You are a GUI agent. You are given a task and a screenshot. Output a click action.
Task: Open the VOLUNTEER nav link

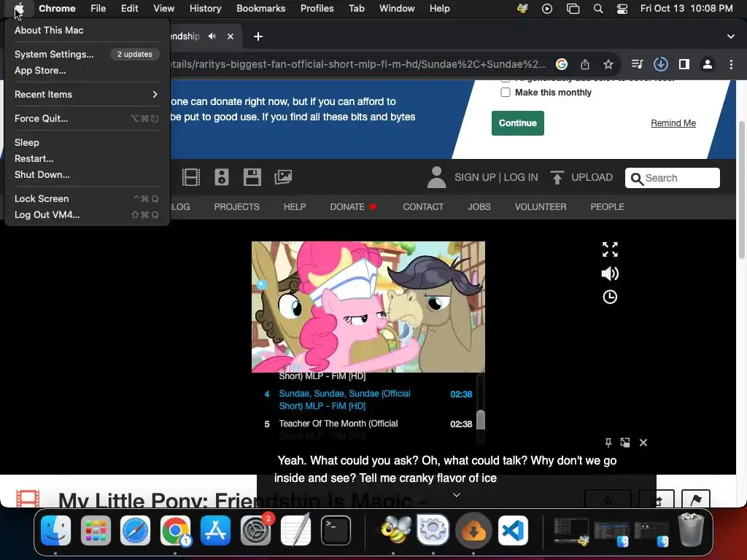(x=541, y=206)
